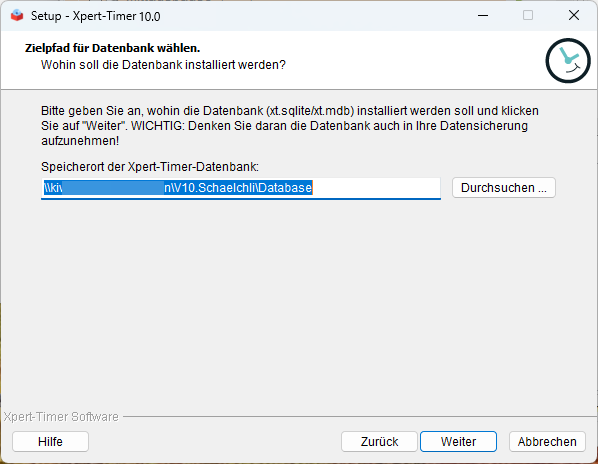Click 'Wohin soll die Datenbank installiert werden?' text
The width and height of the screenshot is (598, 464).
(x=163, y=65)
